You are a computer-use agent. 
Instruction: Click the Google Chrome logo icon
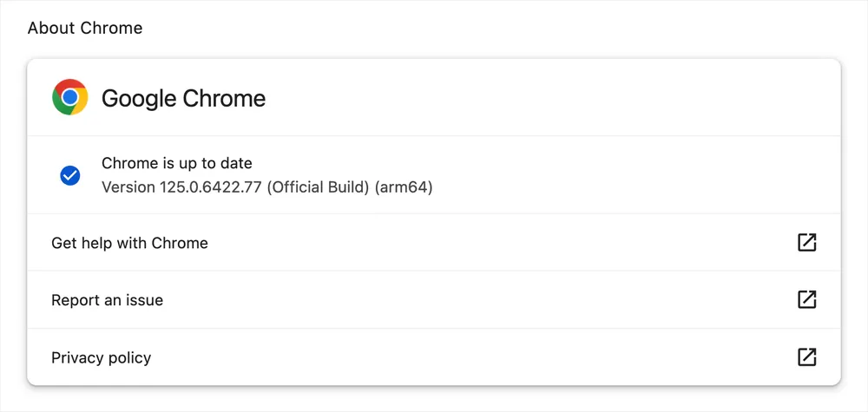pyautogui.click(x=69, y=97)
